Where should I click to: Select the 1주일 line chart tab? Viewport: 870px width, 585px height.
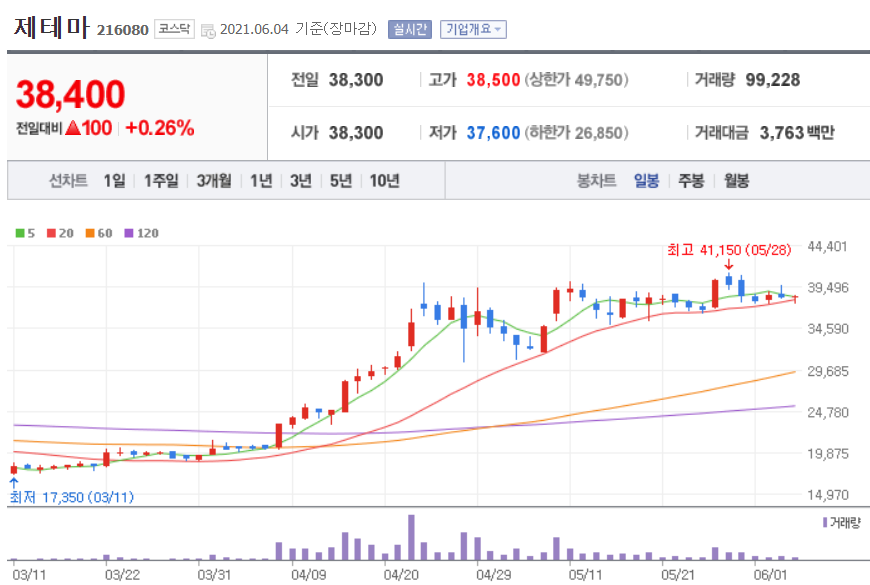[161, 180]
